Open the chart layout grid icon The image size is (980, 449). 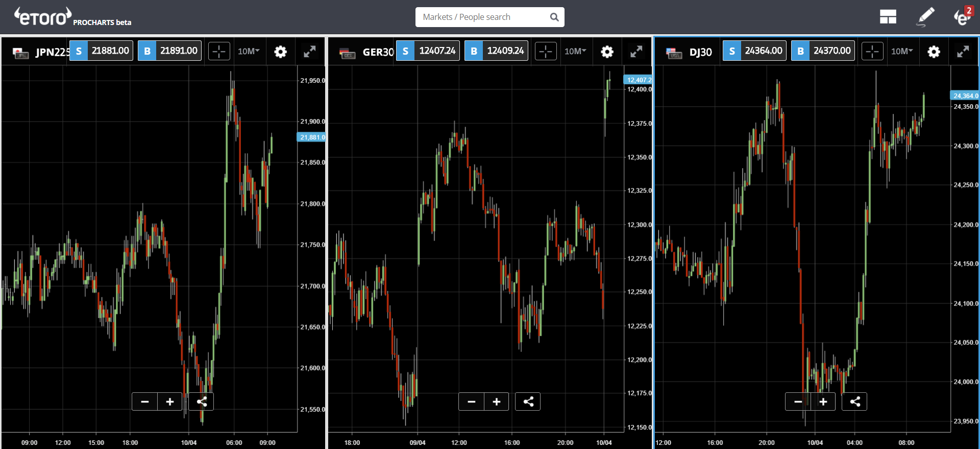888,17
